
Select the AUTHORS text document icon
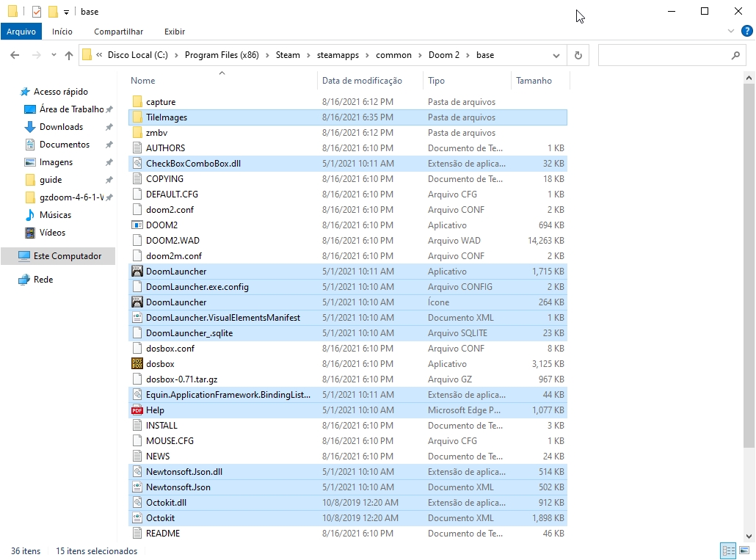pos(137,148)
